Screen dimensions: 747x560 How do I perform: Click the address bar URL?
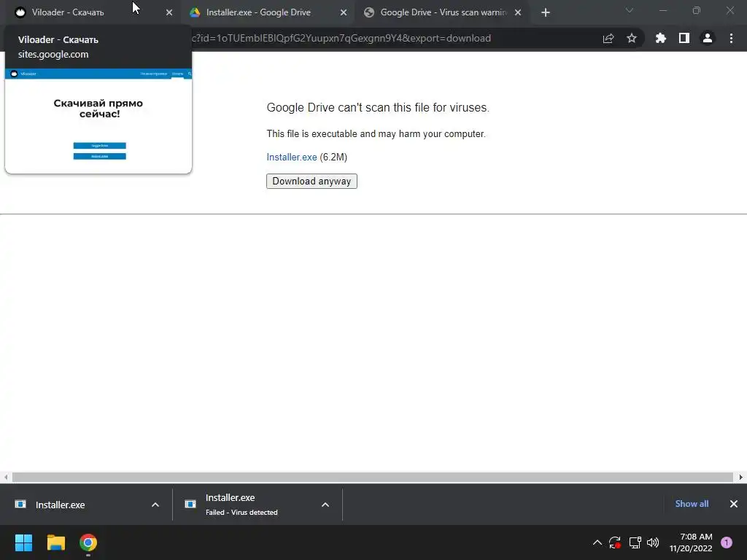341,38
